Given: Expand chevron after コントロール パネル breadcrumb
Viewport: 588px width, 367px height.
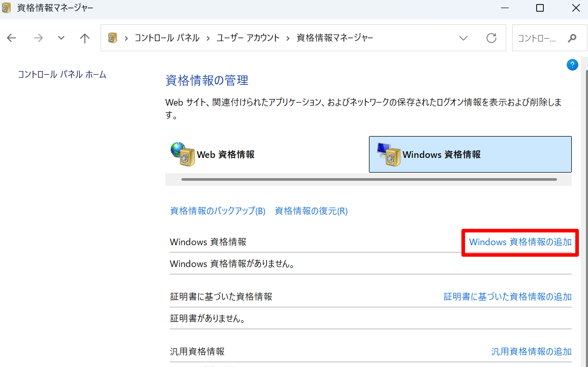Looking at the screenshot, I should tap(208, 38).
